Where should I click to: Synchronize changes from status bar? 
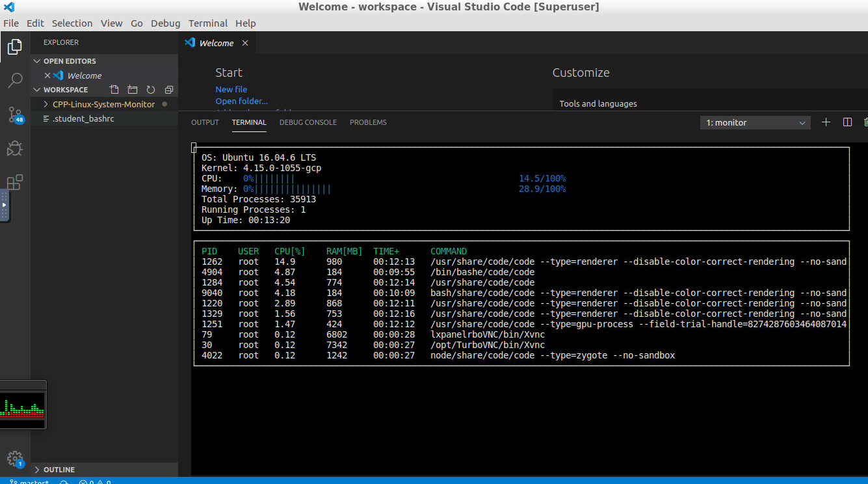click(x=64, y=482)
